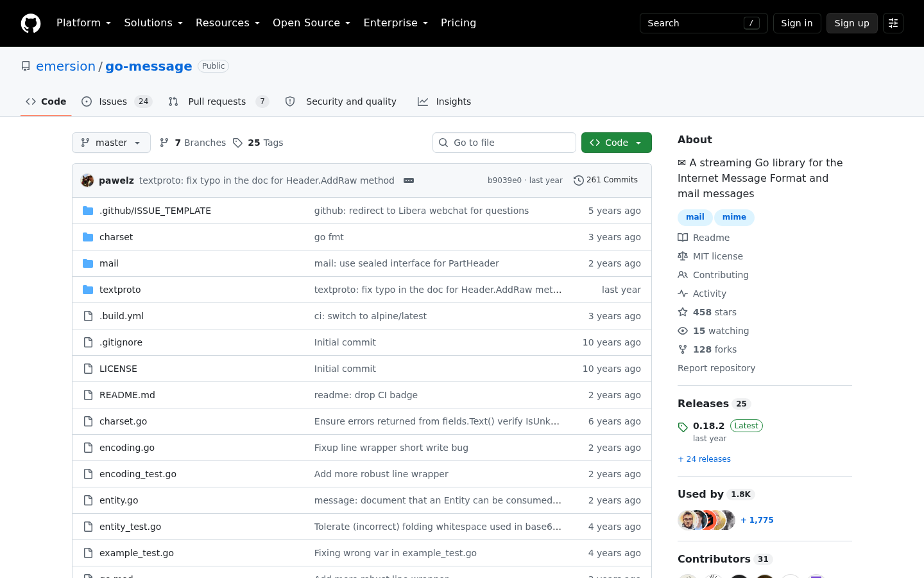924x578 pixels.
Task: View the 25 Tags link
Action: point(258,143)
